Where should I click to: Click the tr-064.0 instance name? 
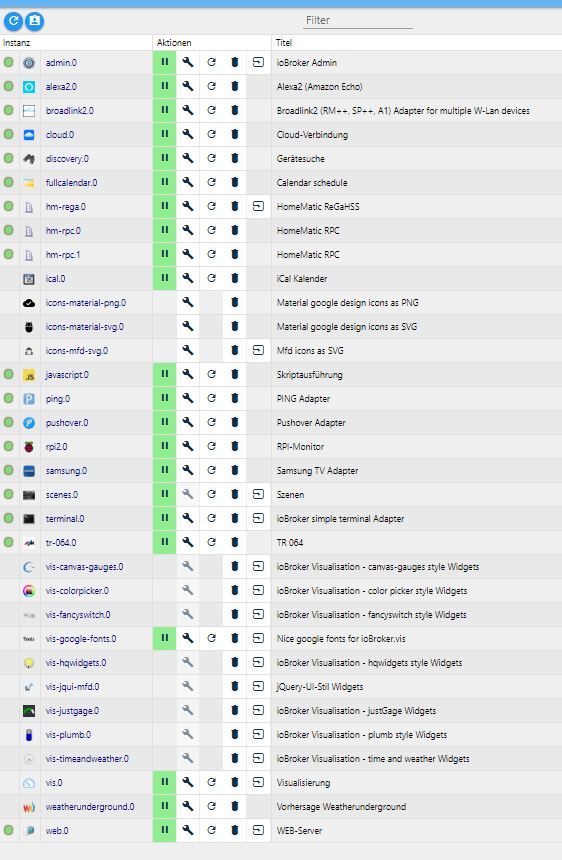[61, 542]
